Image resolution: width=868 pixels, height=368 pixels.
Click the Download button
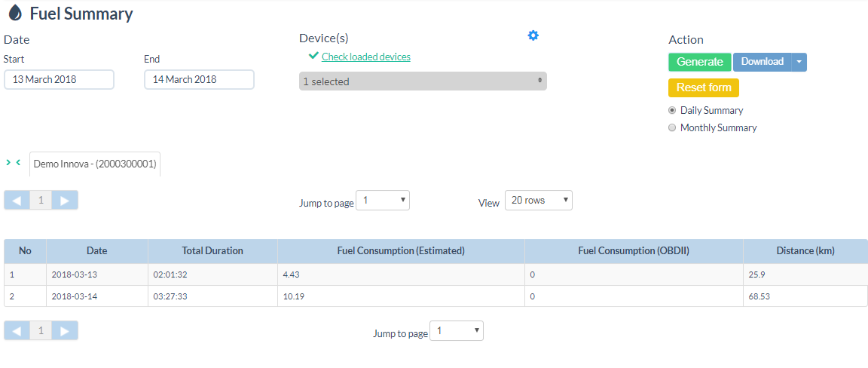click(762, 62)
